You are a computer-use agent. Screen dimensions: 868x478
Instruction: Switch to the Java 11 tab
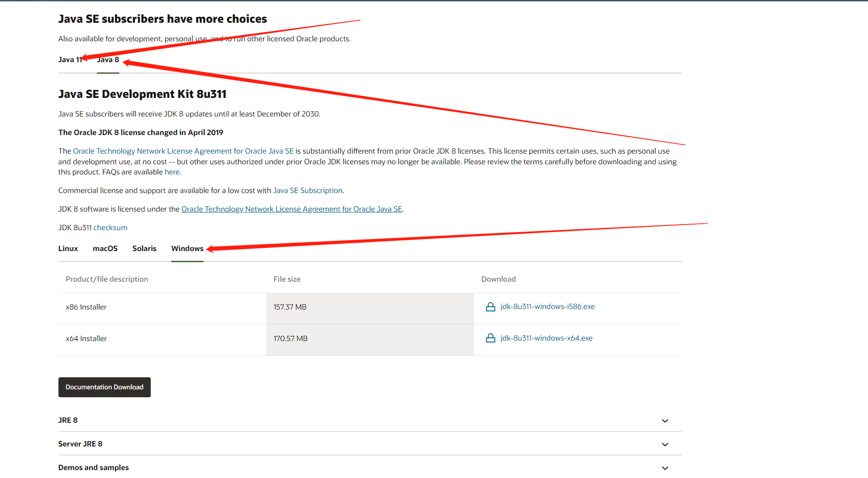(70, 60)
